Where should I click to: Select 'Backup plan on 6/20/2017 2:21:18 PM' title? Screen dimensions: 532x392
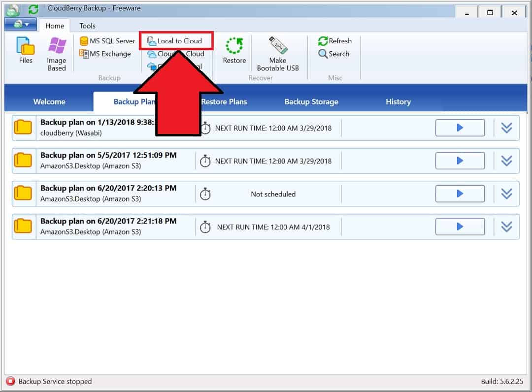(108, 221)
